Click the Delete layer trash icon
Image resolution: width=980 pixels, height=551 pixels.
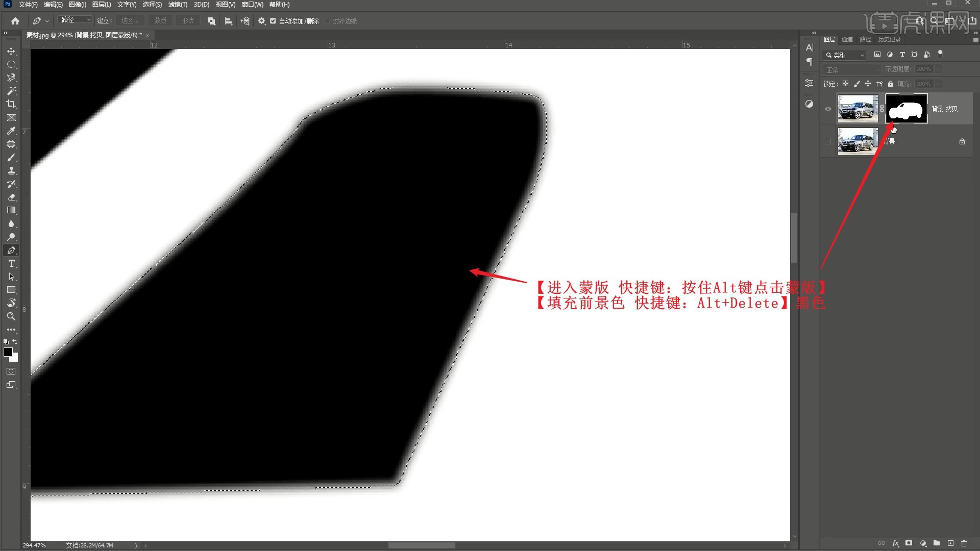point(964,543)
